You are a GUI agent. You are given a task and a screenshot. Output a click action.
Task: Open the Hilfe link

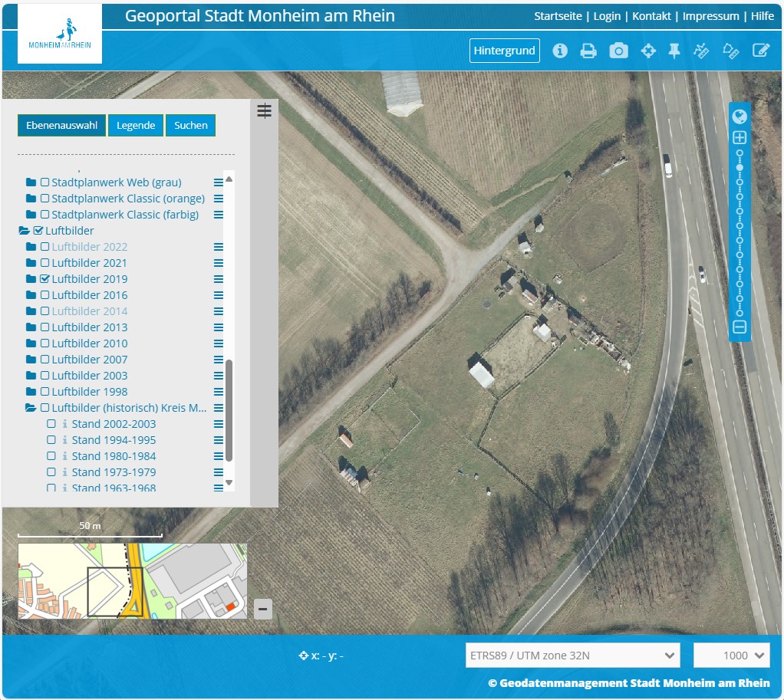[x=762, y=16]
